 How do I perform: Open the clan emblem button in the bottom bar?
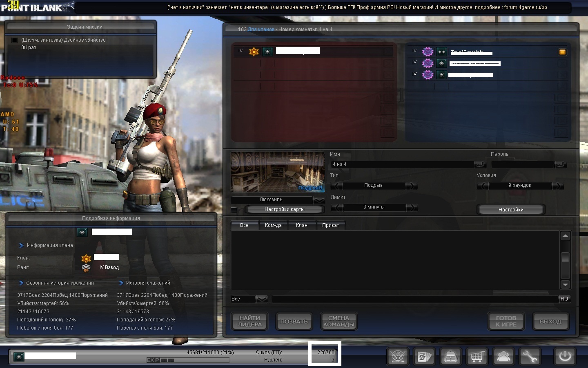397,357
